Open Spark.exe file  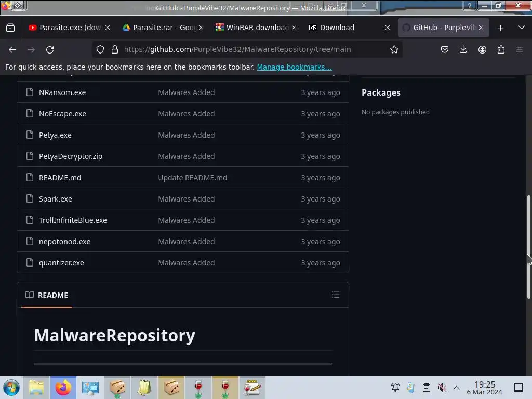[55, 199]
